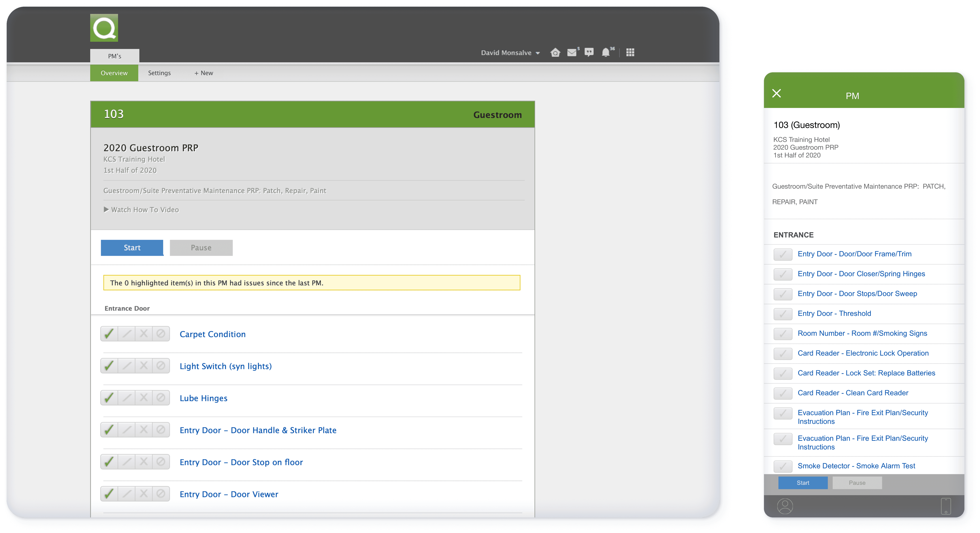
Task: Open the mail inbox envelope icon
Action: 571,52
